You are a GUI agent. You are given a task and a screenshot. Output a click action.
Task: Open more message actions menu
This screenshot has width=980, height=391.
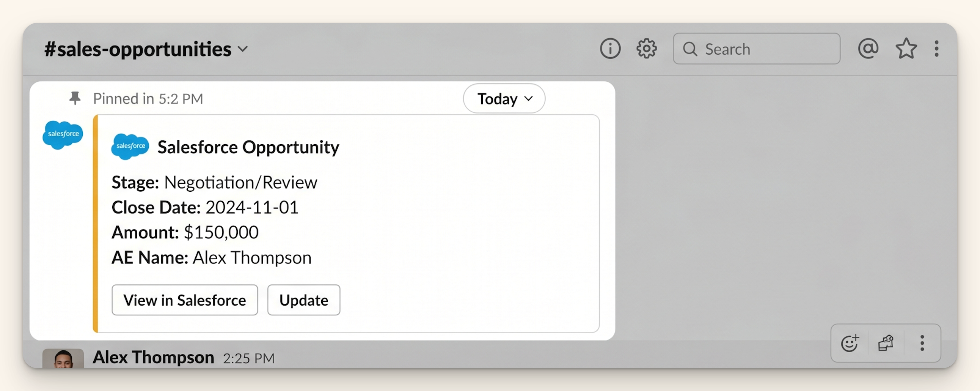(x=922, y=343)
